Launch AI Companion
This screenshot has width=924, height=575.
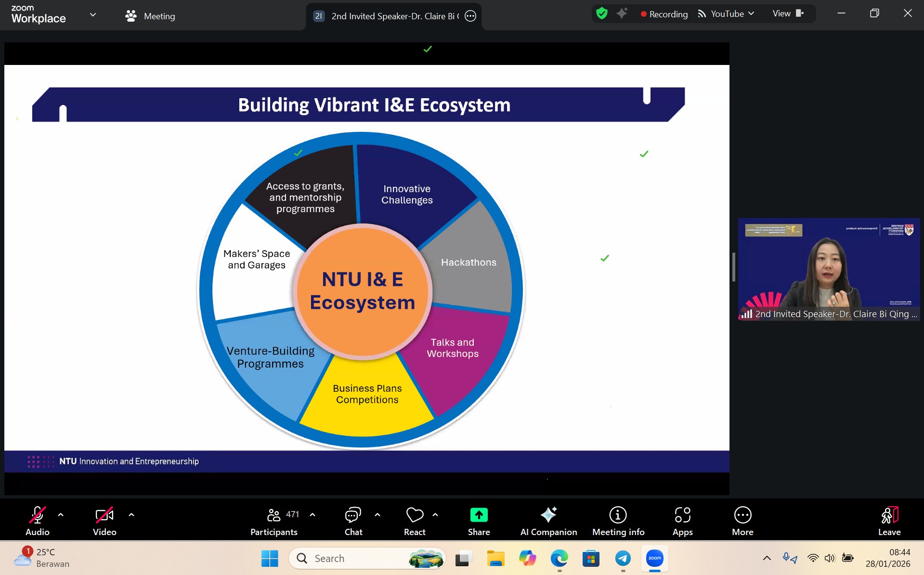(x=548, y=521)
